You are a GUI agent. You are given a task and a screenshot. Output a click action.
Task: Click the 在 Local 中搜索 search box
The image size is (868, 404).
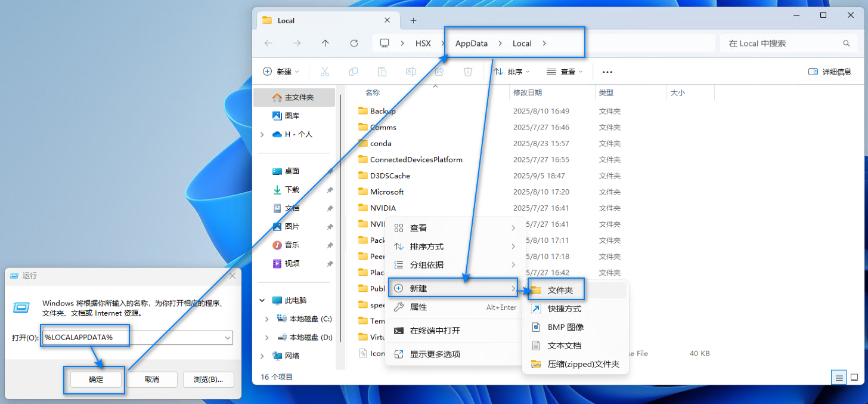[x=787, y=43]
